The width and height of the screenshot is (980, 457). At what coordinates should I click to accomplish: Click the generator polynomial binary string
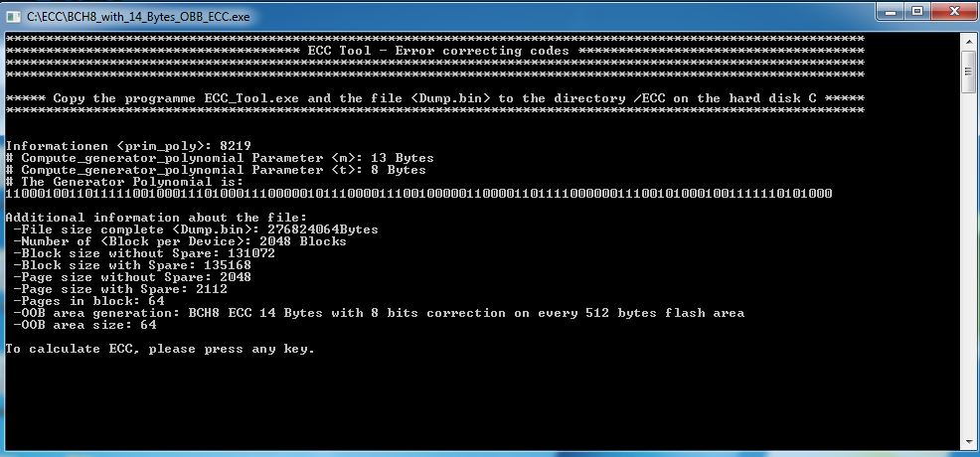point(418,194)
